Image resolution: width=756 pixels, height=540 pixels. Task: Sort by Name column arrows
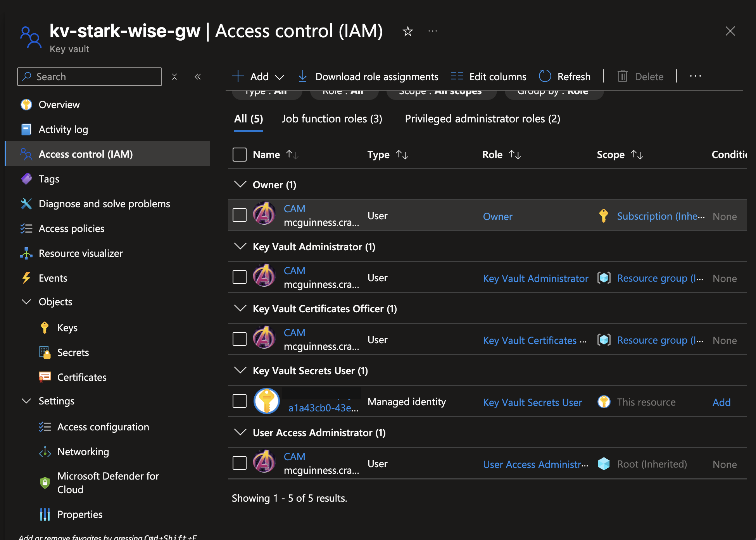tap(292, 155)
